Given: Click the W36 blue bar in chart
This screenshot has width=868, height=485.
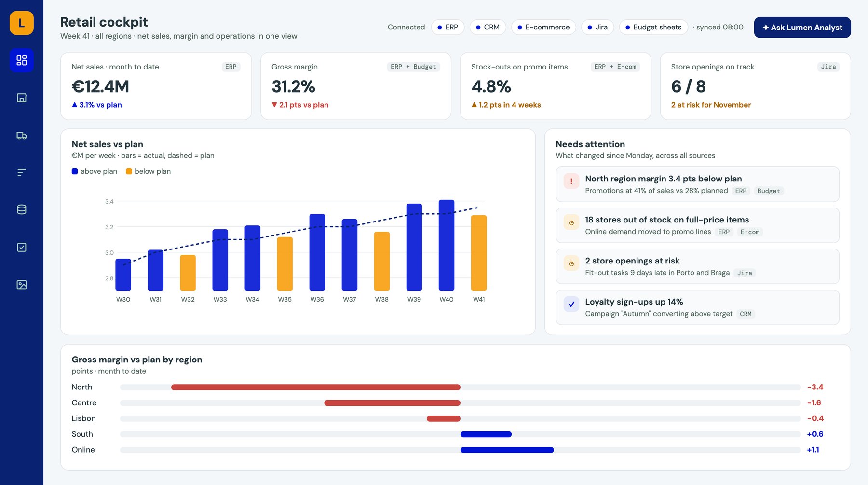Looking at the screenshot, I should (317, 252).
